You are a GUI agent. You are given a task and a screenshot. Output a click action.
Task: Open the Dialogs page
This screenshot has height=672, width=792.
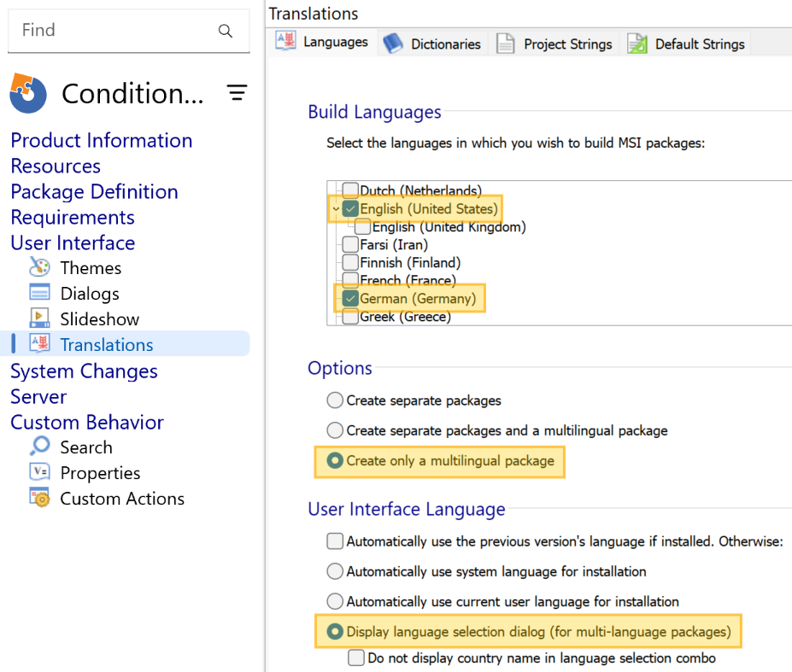(x=90, y=294)
